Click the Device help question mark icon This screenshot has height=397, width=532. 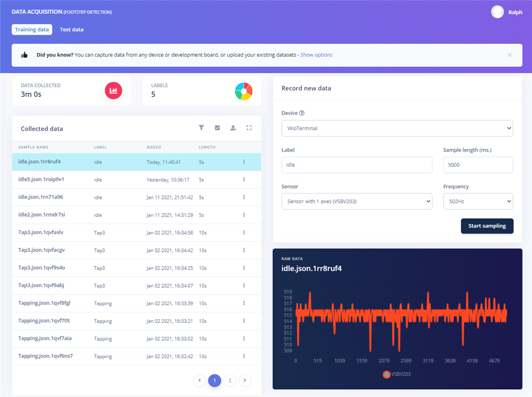(x=302, y=113)
